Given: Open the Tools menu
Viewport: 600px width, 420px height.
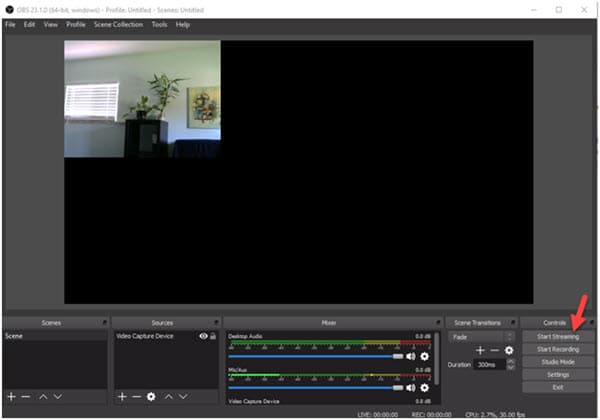Looking at the screenshot, I should pyautogui.click(x=160, y=25).
